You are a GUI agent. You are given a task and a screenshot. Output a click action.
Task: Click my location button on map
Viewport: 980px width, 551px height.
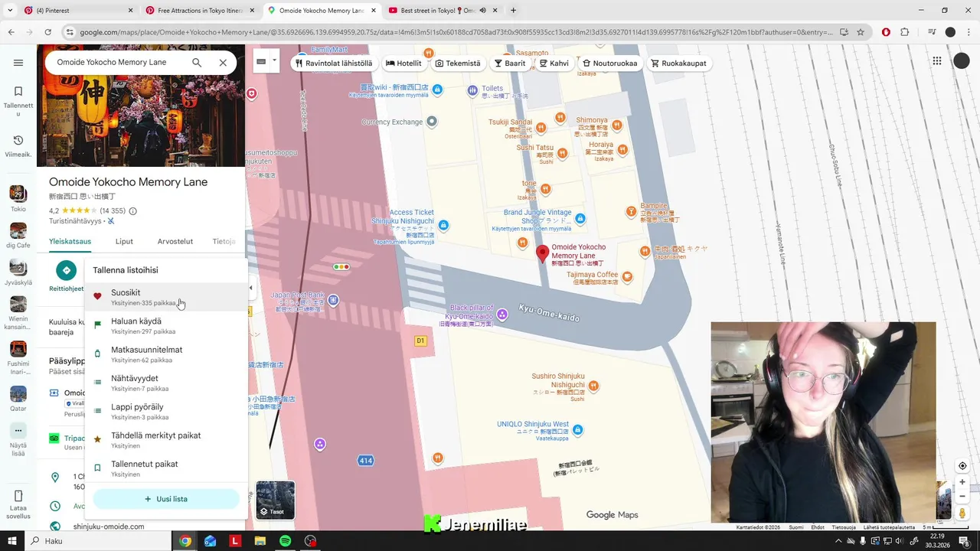pos(962,466)
